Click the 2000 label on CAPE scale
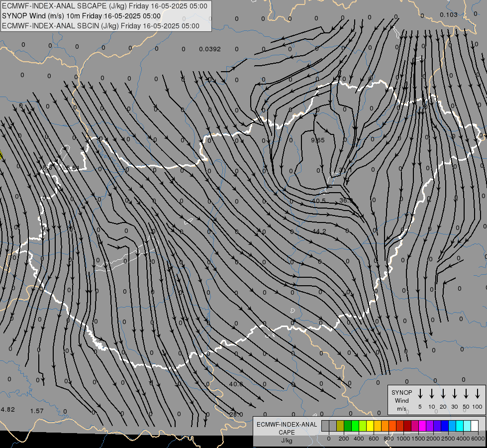Viewport: 487px width, 448px height. point(433,439)
